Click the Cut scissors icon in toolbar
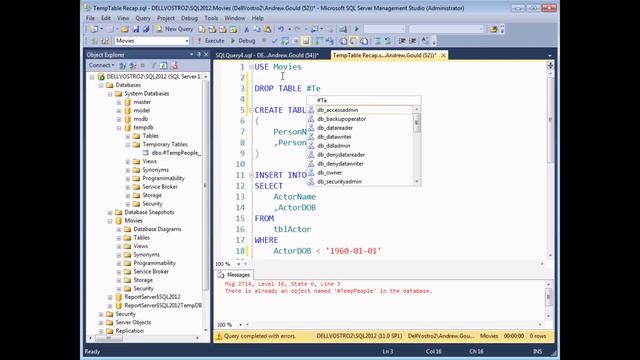The image size is (640, 360). click(247, 29)
